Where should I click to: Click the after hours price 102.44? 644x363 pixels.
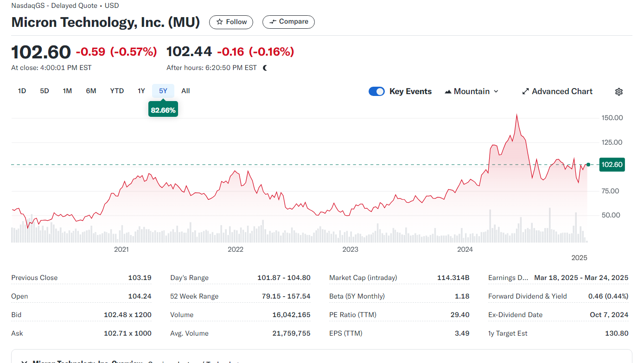(189, 52)
